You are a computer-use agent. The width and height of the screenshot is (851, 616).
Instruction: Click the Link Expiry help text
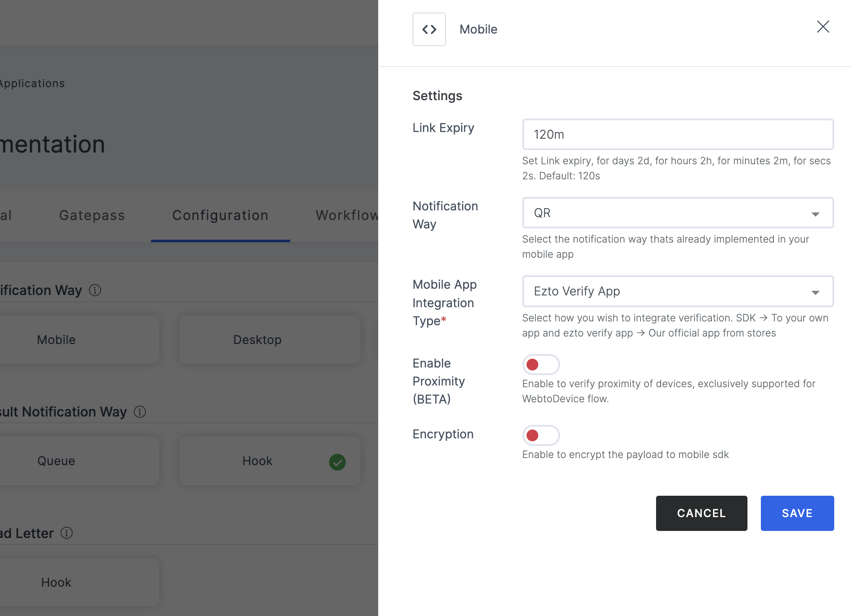click(676, 168)
